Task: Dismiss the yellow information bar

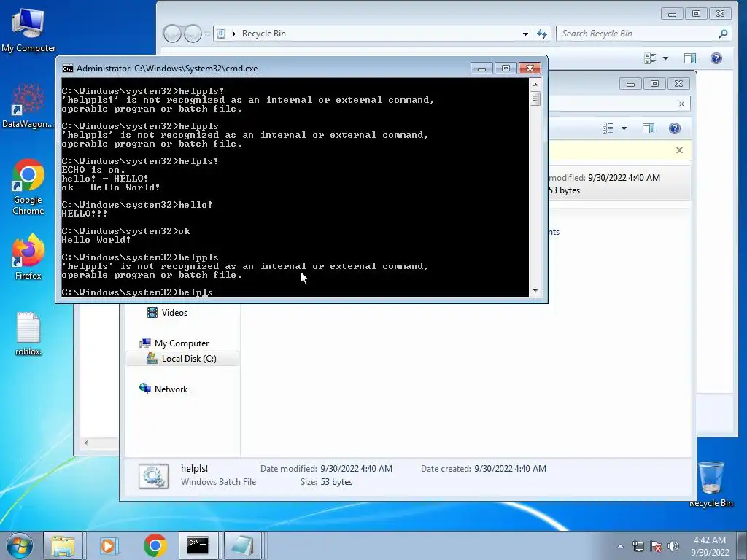Action: pos(679,150)
